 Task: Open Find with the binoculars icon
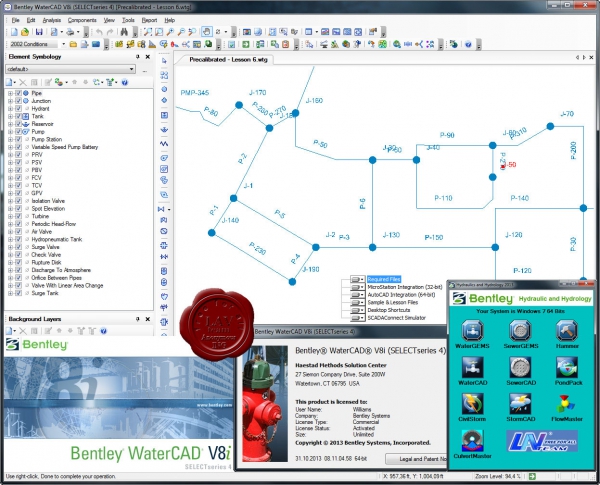[x=124, y=32]
